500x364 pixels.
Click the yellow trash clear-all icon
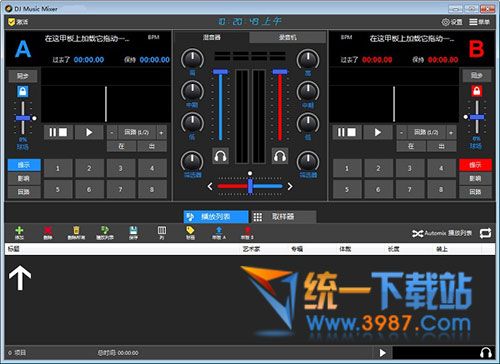[x=76, y=230]
